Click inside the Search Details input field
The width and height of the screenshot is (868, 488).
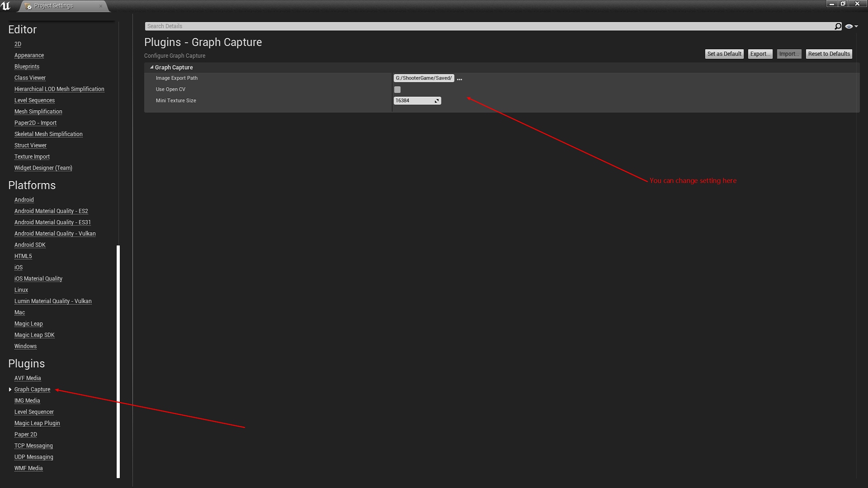coord(316,26)
